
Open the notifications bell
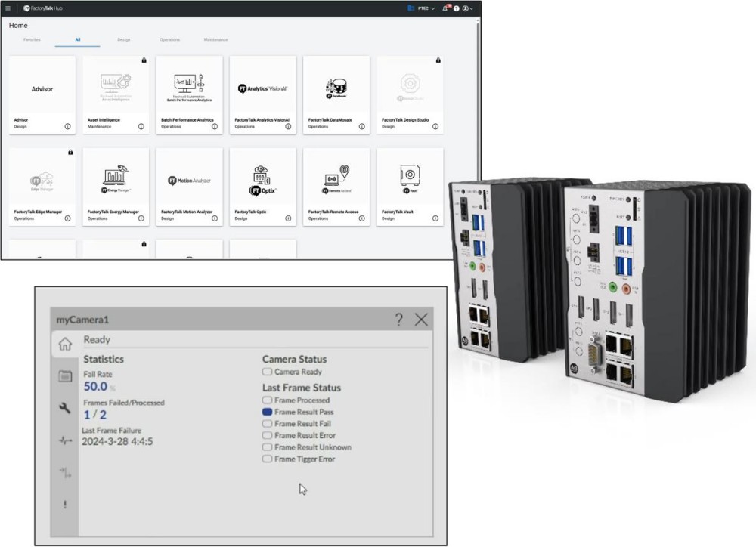pos(445,8)
